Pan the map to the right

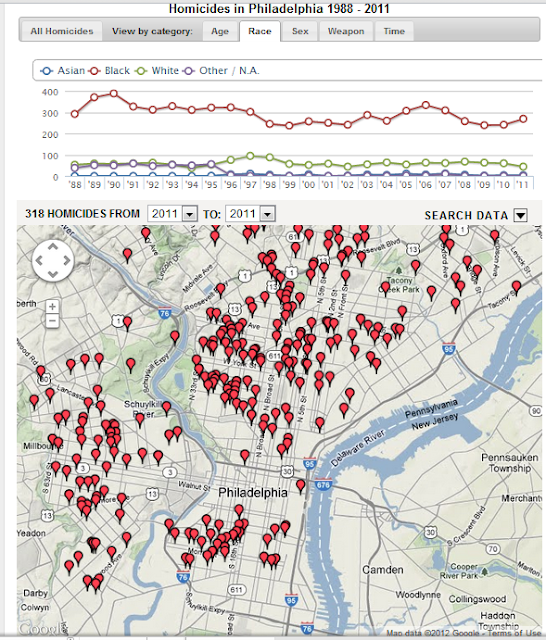point(67,260)
